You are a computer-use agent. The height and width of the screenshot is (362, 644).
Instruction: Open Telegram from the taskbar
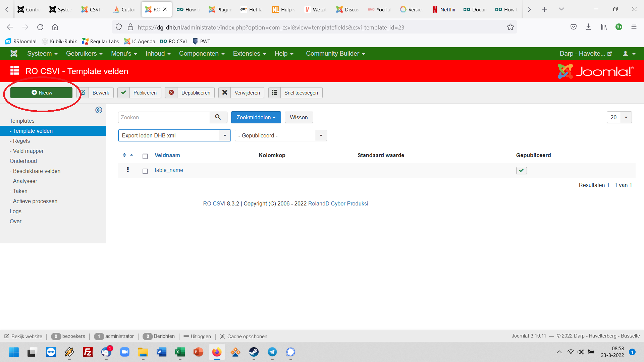coord(272,352)
